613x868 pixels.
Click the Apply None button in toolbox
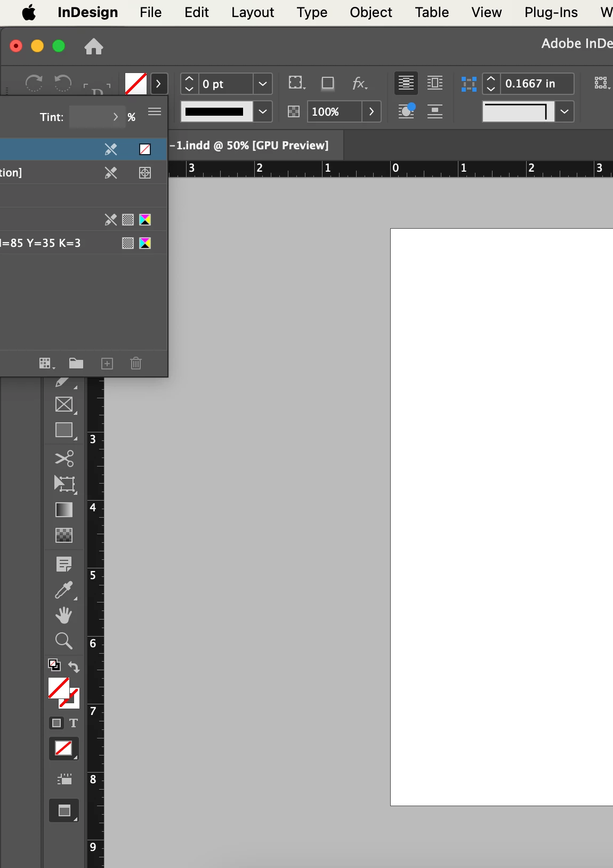(x=64, y=749)
